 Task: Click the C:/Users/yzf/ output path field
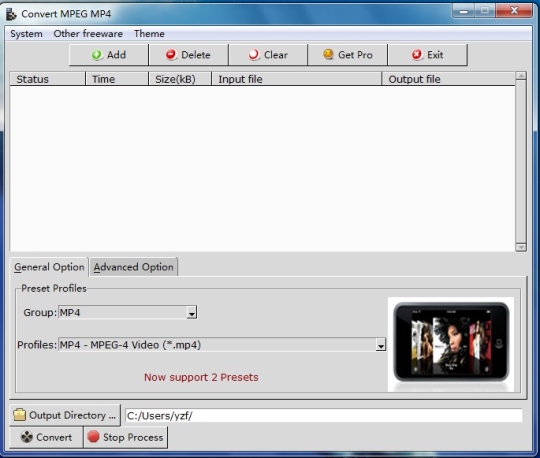tap(323, 416)
